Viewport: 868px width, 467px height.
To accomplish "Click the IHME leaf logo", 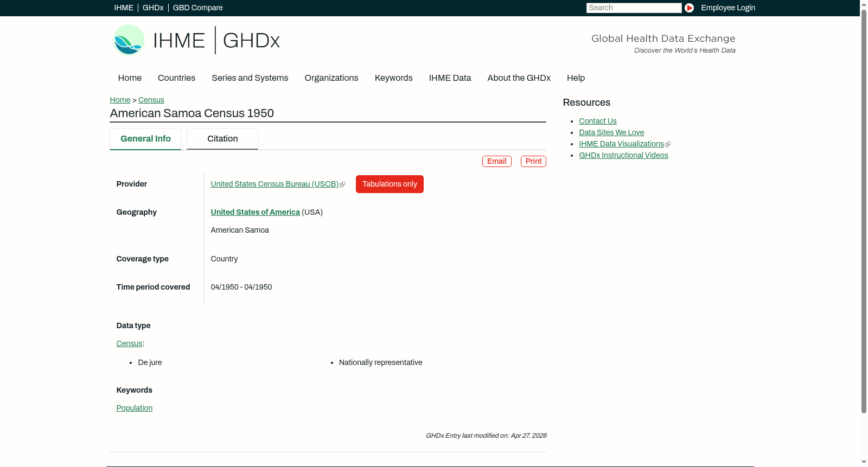I will 129,40.
